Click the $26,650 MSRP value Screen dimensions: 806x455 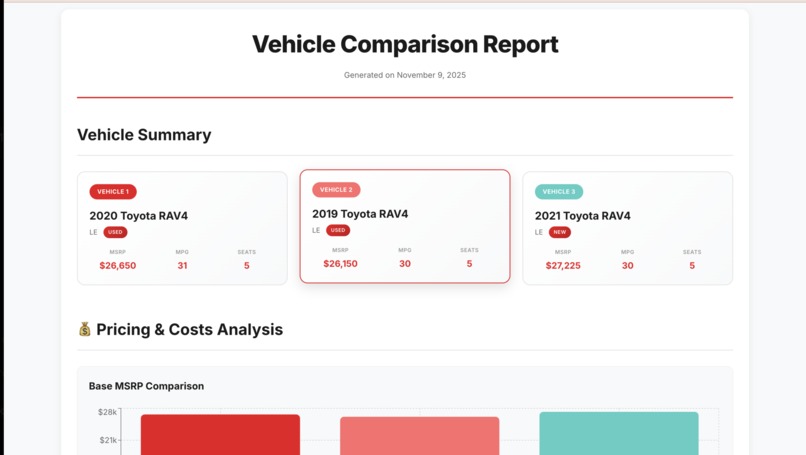[118, 266]
